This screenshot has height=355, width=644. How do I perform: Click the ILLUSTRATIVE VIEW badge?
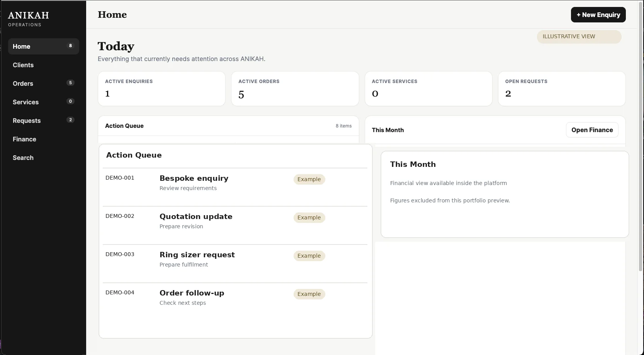(579, 37)
